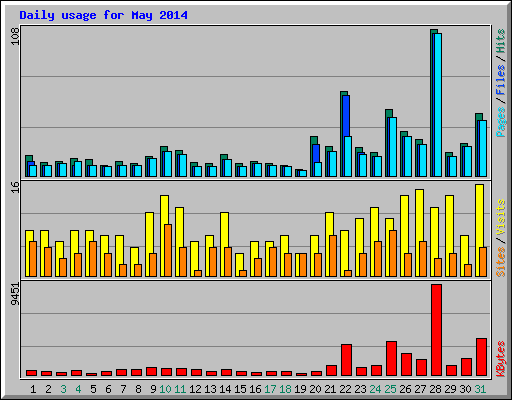Click the yellow visits bar on day 27
The image size is (512, 400).
click(x=419, y=215)
